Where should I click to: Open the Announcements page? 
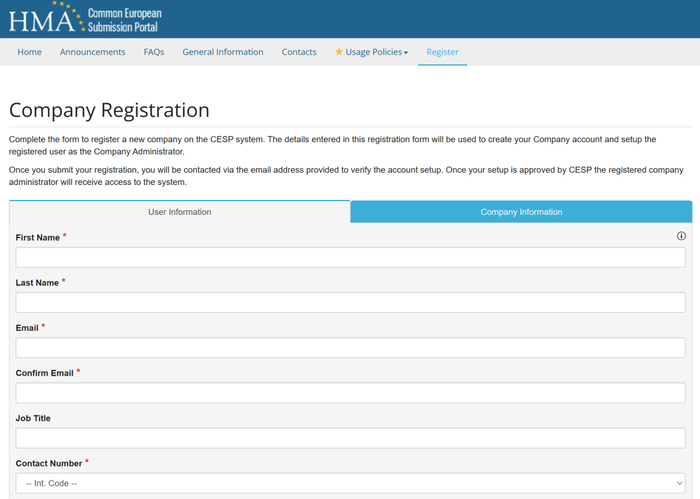click(x=93, y=52)
